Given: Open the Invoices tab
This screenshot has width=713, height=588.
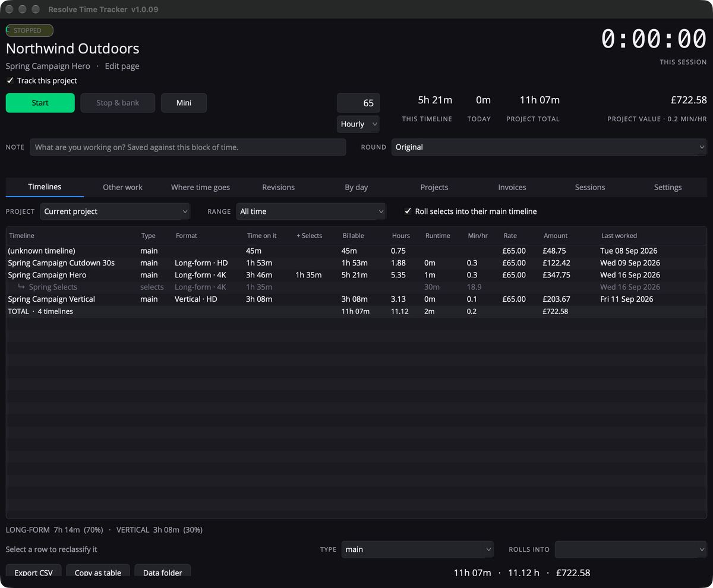Looking at the screenshot, I should 512,187.
